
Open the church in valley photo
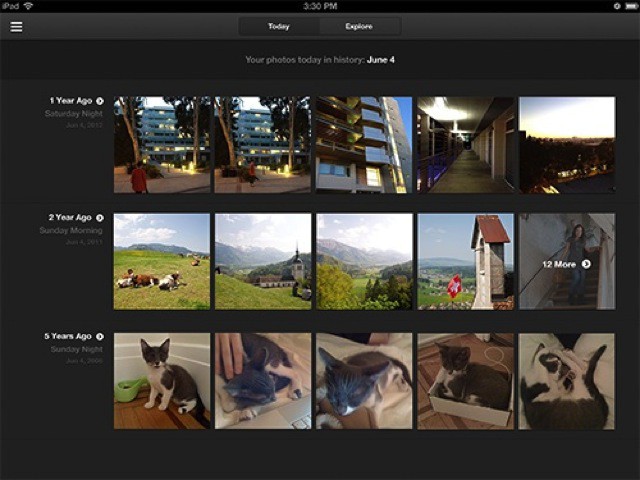point(263,261)
